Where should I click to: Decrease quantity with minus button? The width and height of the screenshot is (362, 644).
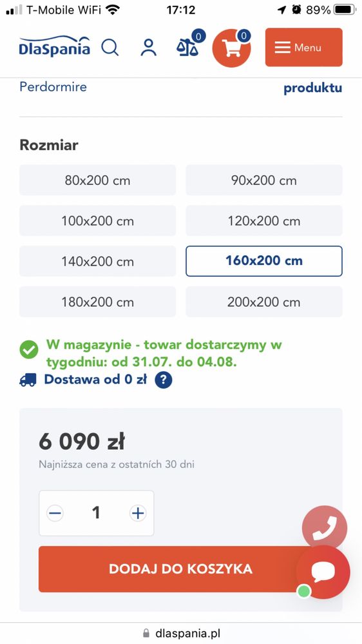point(55,513)
